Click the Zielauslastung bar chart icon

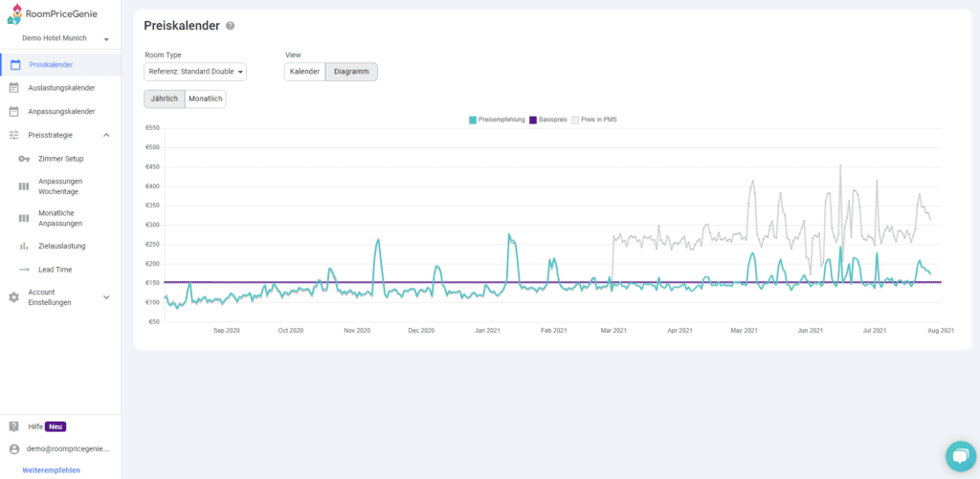24,246
